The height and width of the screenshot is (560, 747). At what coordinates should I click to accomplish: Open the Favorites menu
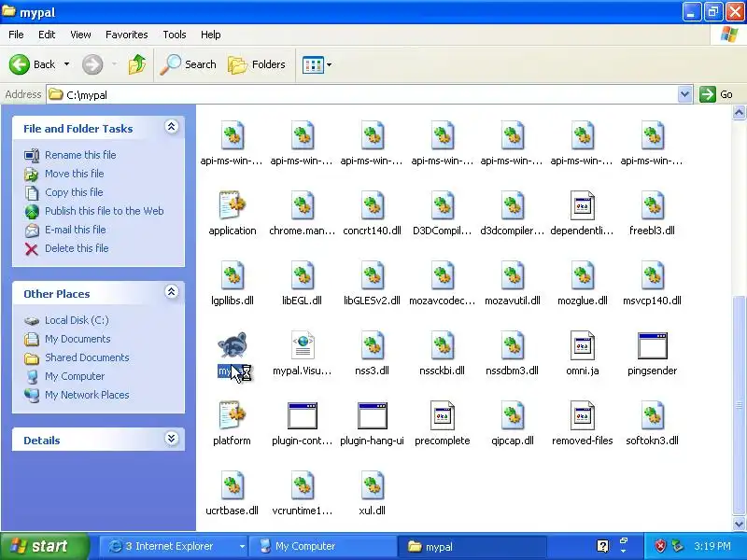[127, 35]
